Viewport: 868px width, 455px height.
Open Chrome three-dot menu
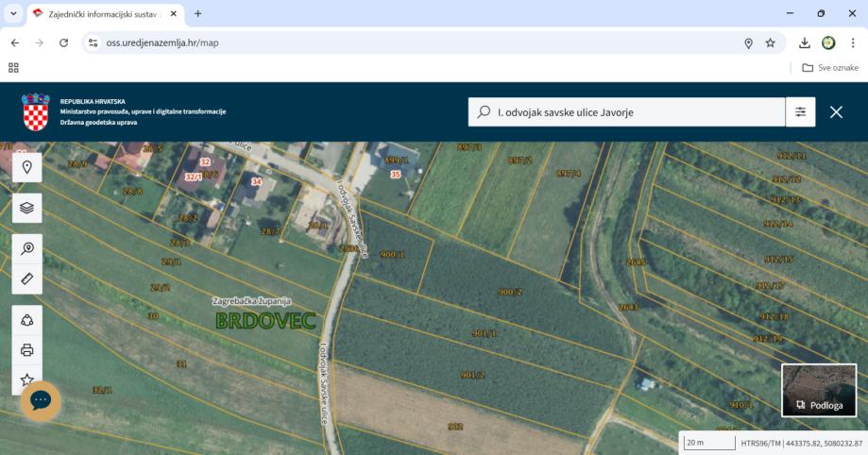(x=853, y=42)
